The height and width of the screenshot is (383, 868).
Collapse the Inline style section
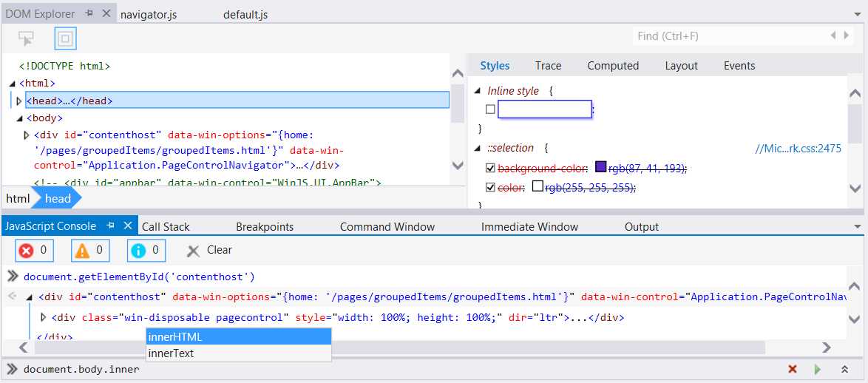478,91
